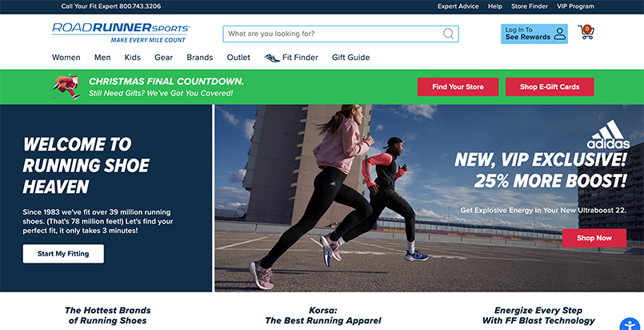
Task: Click 'Get Explosive Energy In Your New Ultraboost 22' text
Action: point(543,210)
